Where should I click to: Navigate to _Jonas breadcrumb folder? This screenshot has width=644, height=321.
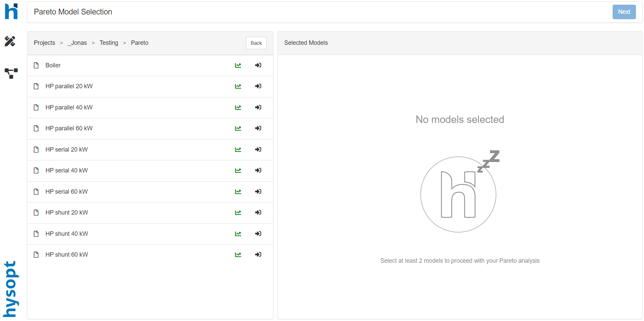click(78, 43)
